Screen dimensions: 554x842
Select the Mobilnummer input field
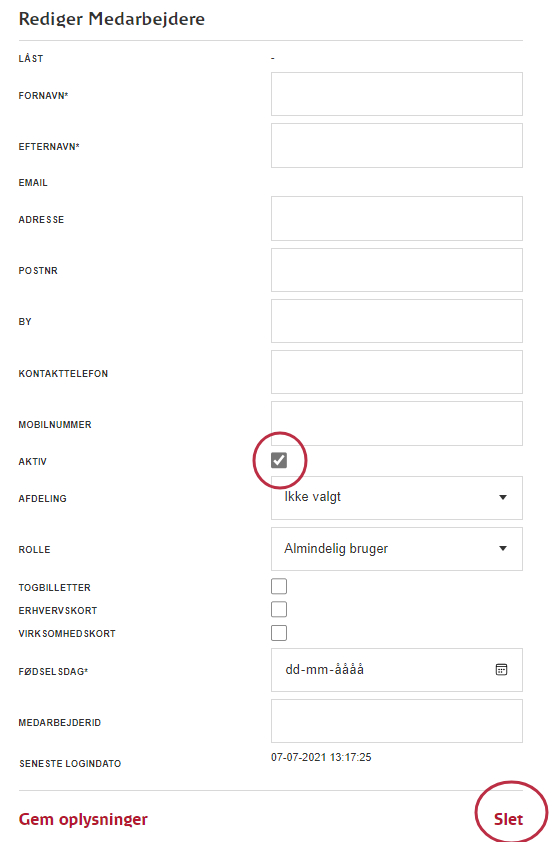coord(397,424)
